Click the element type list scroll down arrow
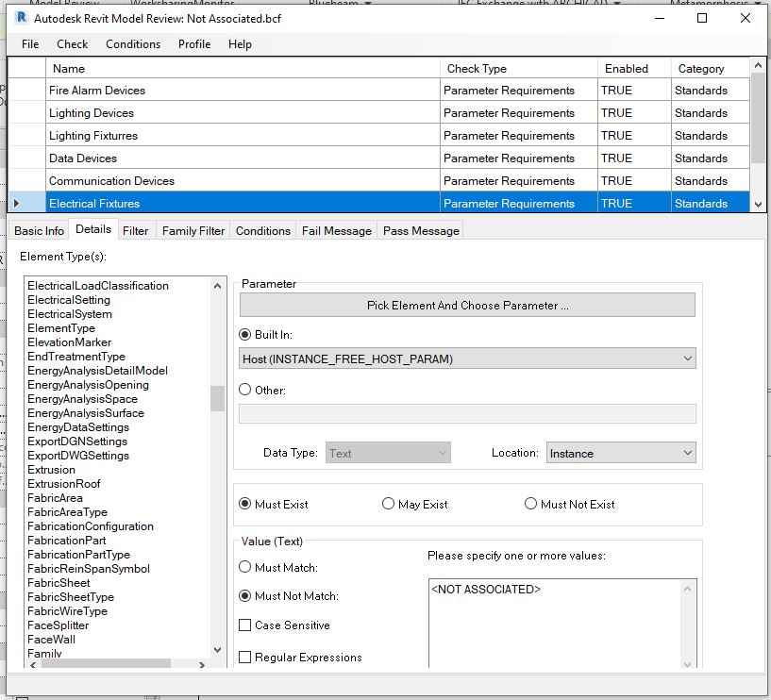The height and width of the screenshot is (700, 771). click(217, 649)
